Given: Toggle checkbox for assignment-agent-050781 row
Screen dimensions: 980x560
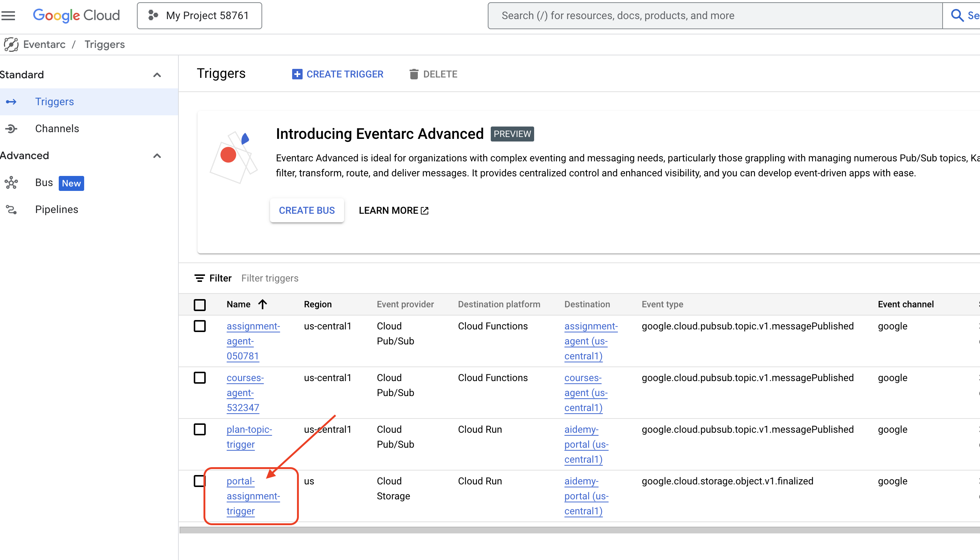Looking at the screenshot, I should pos(200,326).
